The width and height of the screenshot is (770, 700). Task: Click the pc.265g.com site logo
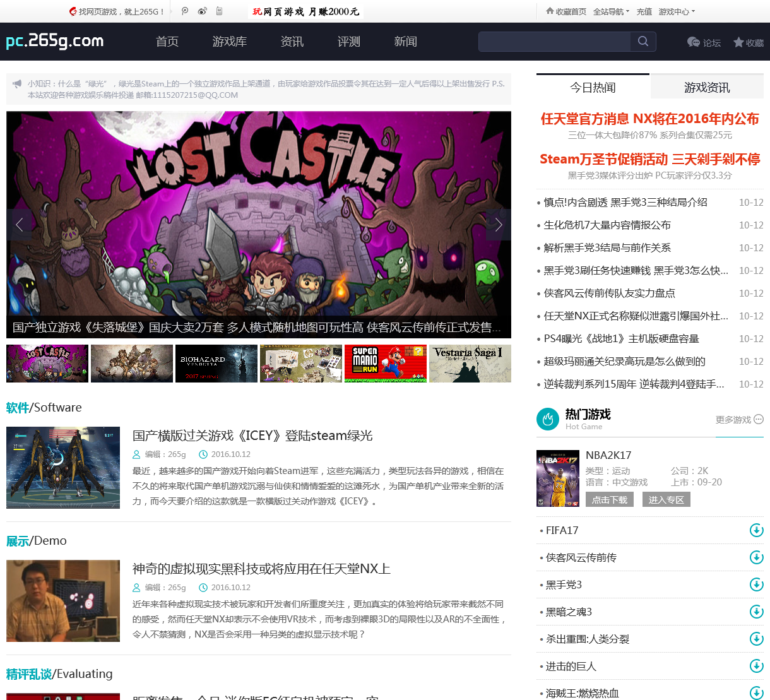[x=54, y=41]
